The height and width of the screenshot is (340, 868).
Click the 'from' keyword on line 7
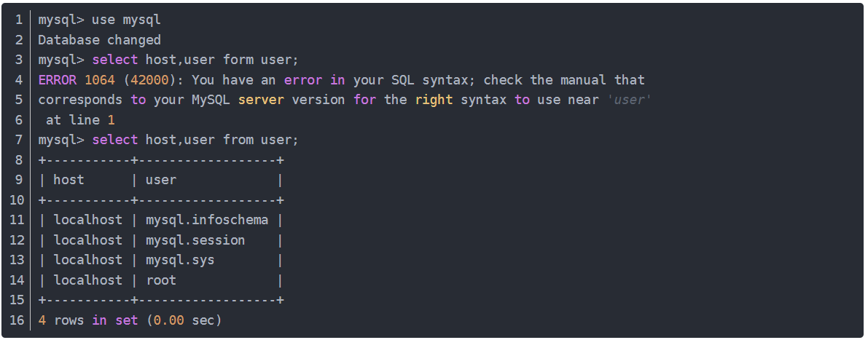tap(238, 140)
